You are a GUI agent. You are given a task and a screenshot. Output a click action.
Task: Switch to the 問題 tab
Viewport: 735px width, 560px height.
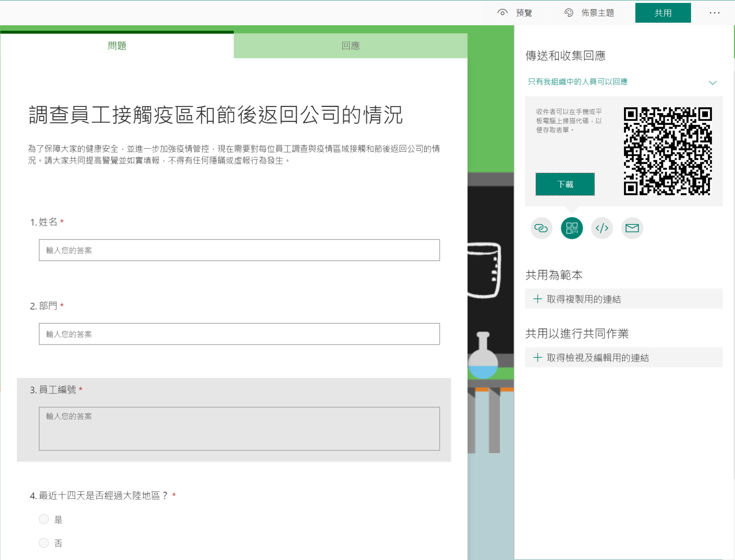coord(117,46)
